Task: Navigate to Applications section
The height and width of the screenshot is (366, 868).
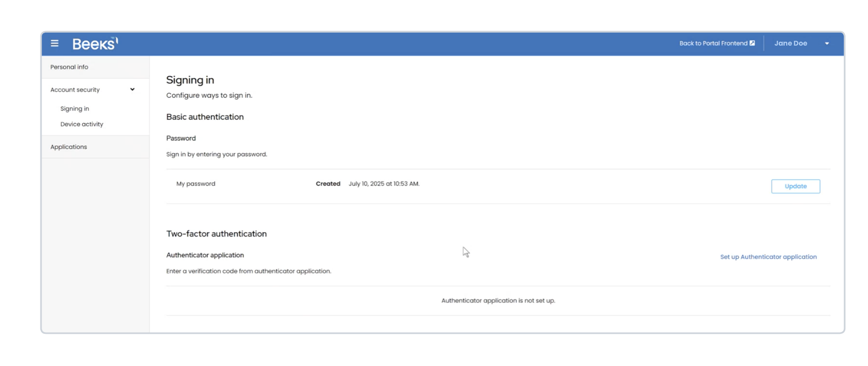Action: (69, 147)
